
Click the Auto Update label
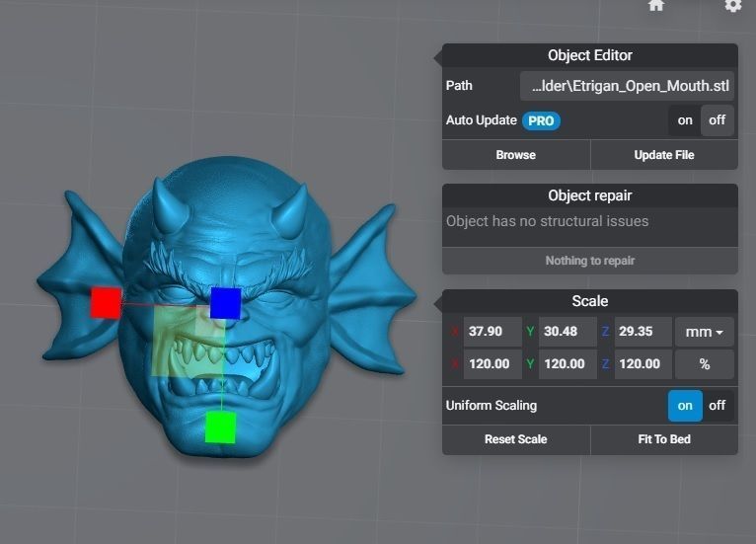[x=482, y=120]
